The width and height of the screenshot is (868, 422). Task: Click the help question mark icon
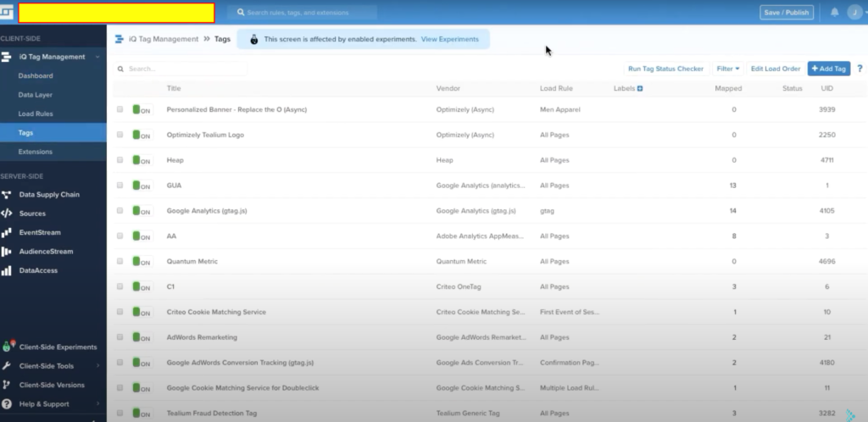coord(860,69)
